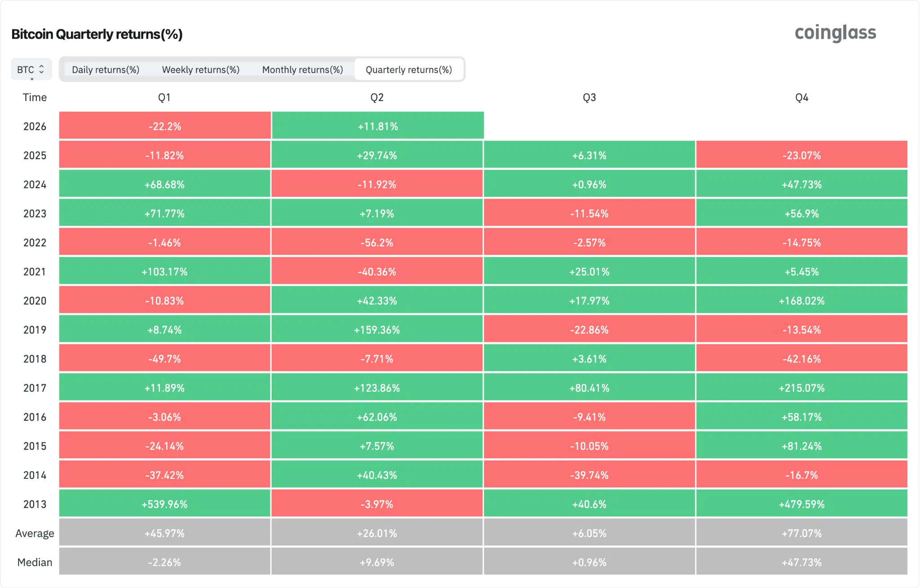The width and height of the screenshot is (920, 588).
Task: Switch to the Weekly returns(%) tab
Action: point(200,70)
